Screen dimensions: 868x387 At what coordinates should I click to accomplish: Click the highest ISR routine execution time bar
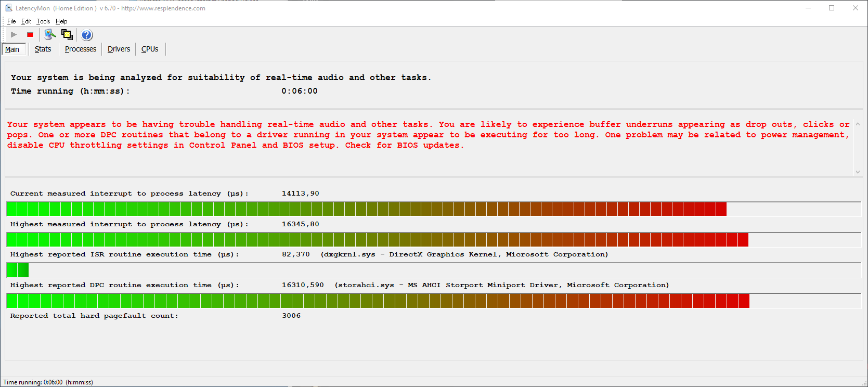[x=434, y=270]
